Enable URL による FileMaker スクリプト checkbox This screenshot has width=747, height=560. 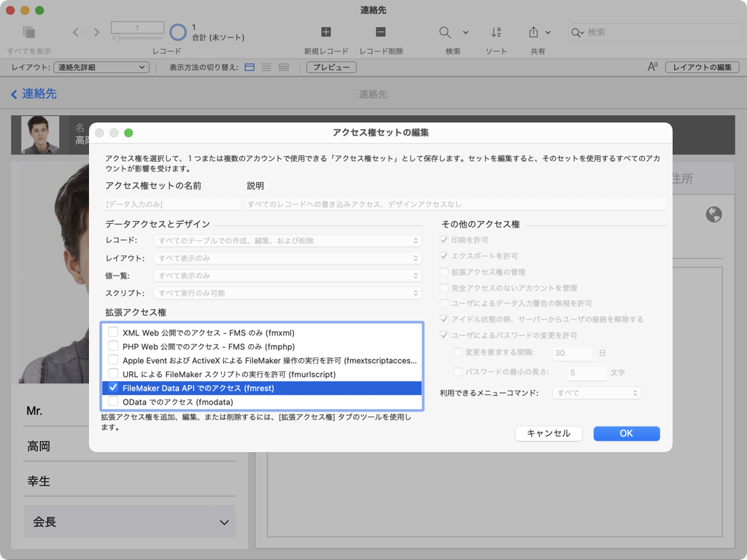(x=113, y=373)
